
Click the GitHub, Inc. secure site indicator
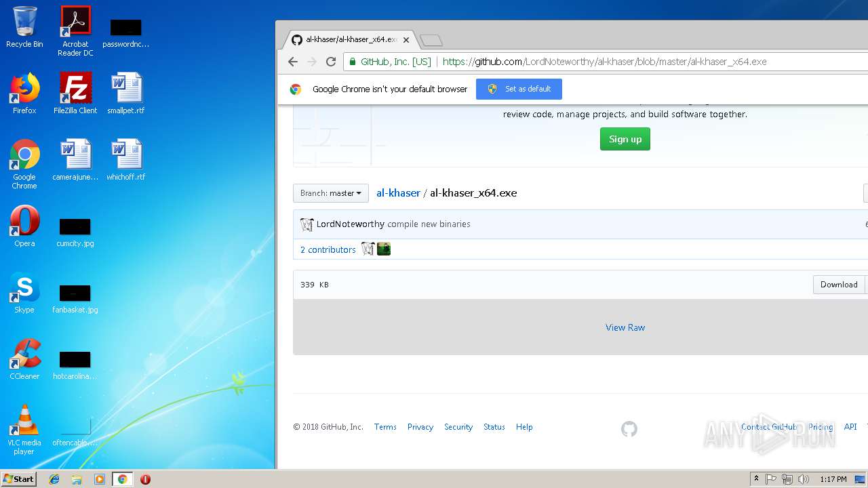[x=391, y=62]
